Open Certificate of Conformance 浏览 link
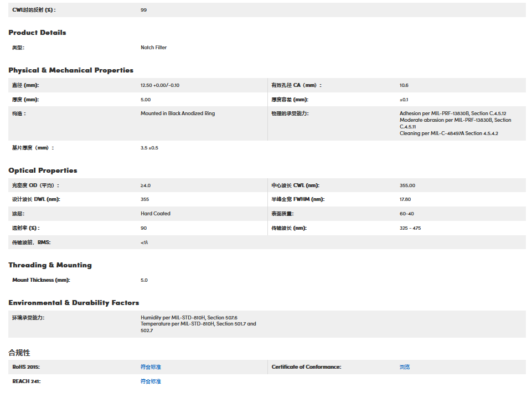Screen dimensions: 532x403 point(405,367)
